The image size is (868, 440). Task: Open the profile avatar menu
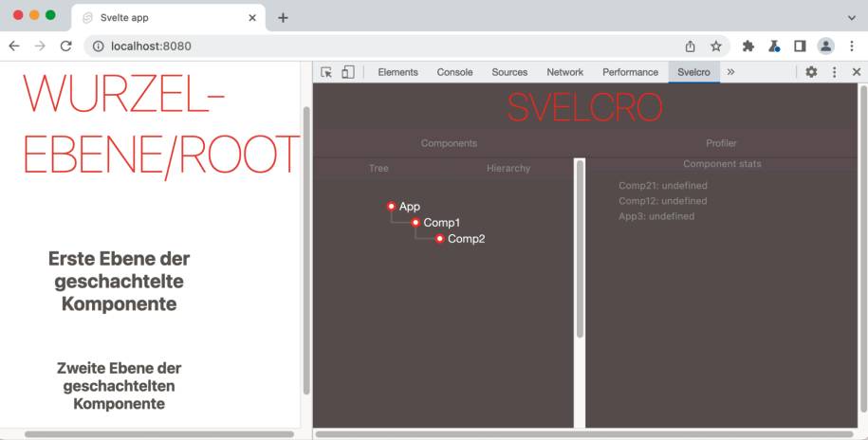click(826, 46)
